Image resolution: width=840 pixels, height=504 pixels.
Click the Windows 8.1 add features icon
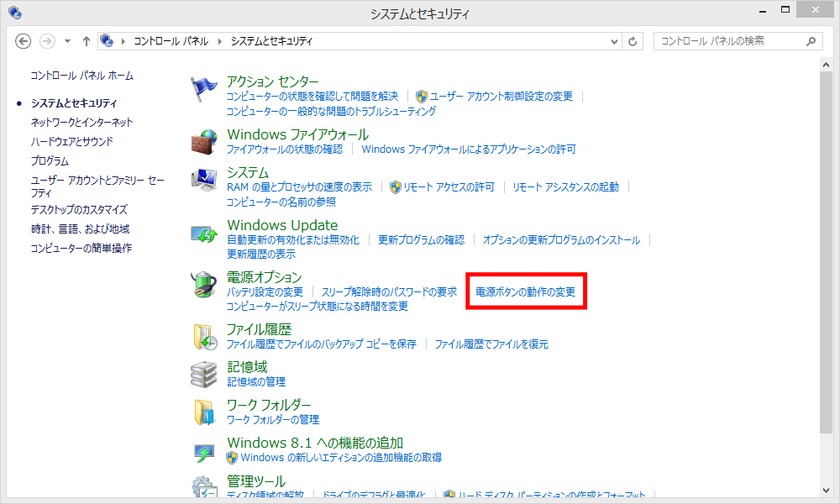click(x=204, y=453)
